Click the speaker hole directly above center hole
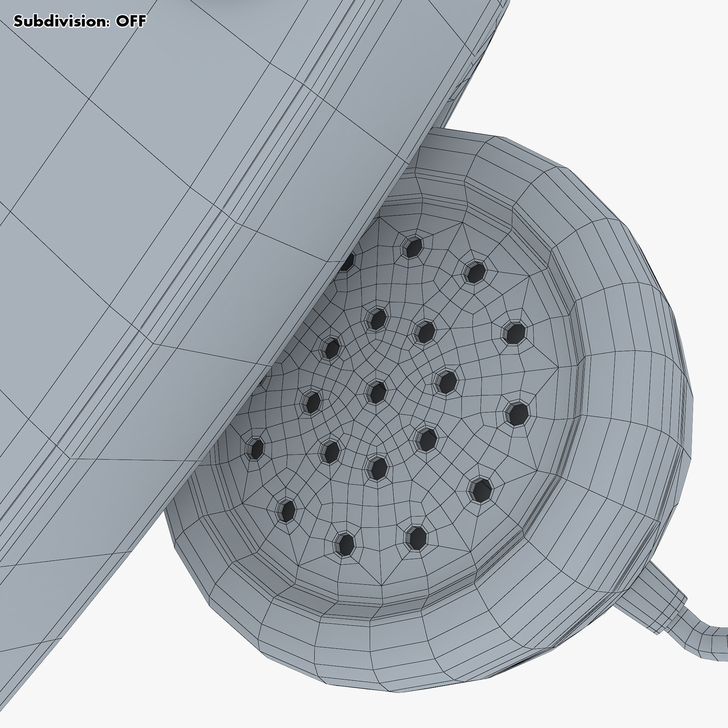 coord(377,319)
